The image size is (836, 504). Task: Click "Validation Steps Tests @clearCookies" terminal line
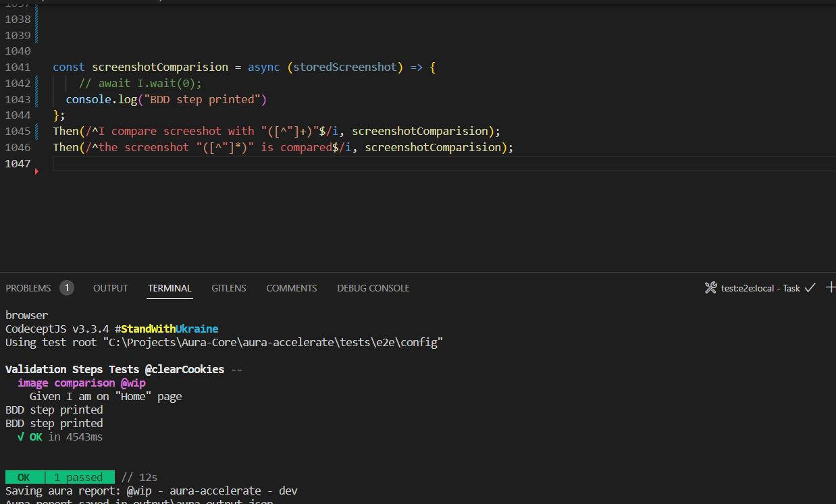(124, 369)
